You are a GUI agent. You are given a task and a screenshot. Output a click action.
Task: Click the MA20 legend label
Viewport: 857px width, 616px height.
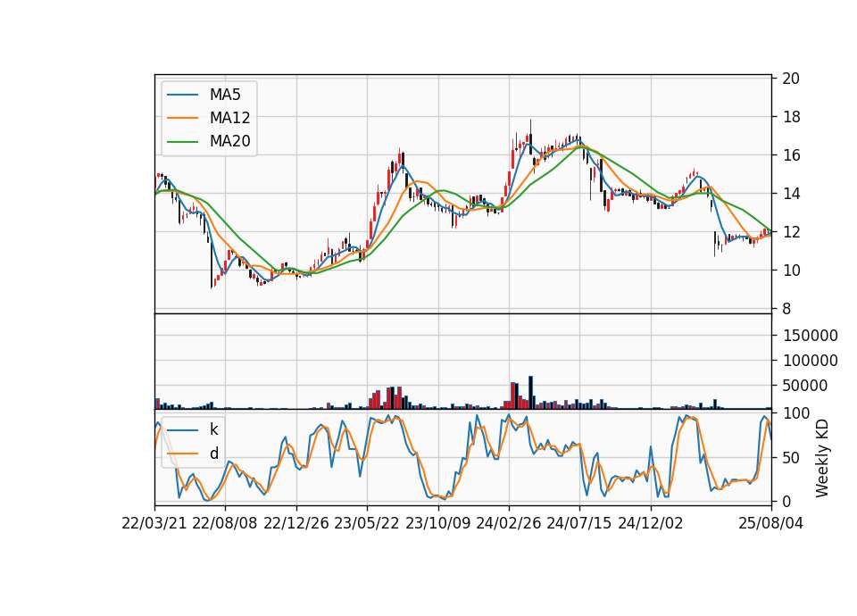[229, 141]
